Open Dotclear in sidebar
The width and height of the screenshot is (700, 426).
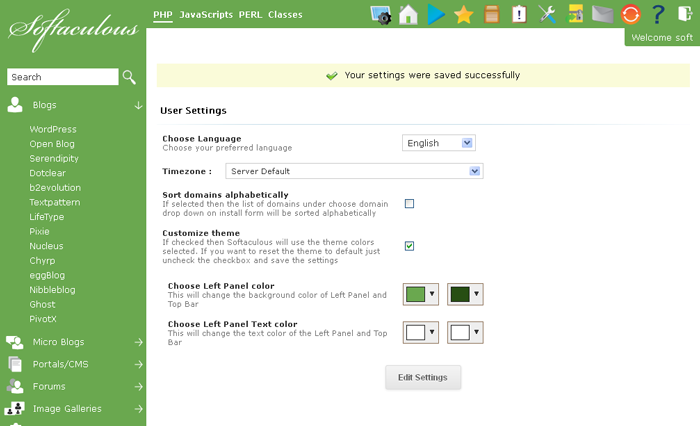(x=47, y=173)
